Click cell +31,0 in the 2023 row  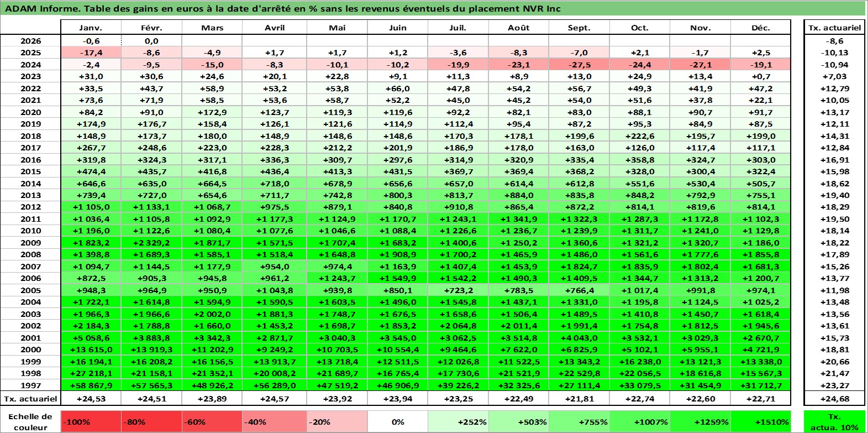tap(91, 76)
